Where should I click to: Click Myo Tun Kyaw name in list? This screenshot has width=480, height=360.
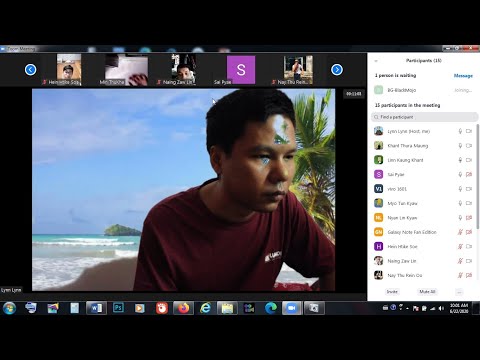click(x=402, y=203)
